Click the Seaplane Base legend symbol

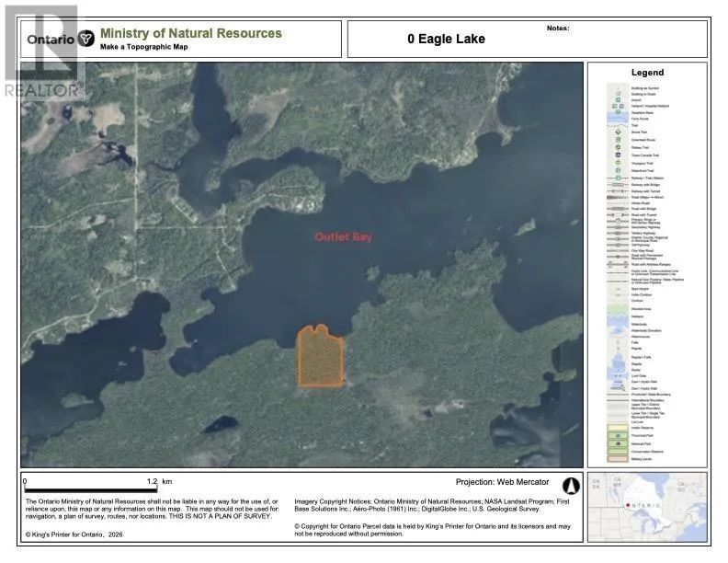click(618, 112)
